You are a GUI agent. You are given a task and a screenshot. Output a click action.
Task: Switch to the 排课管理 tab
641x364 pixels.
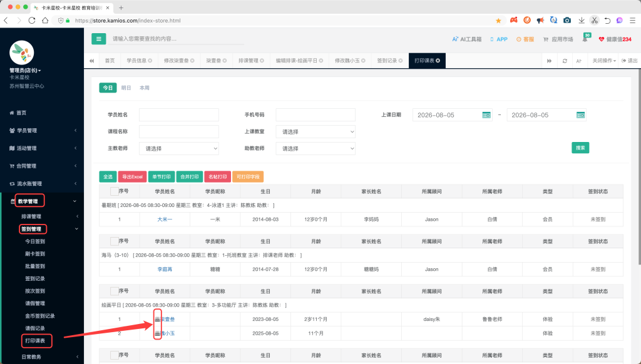tap(251, 61)
